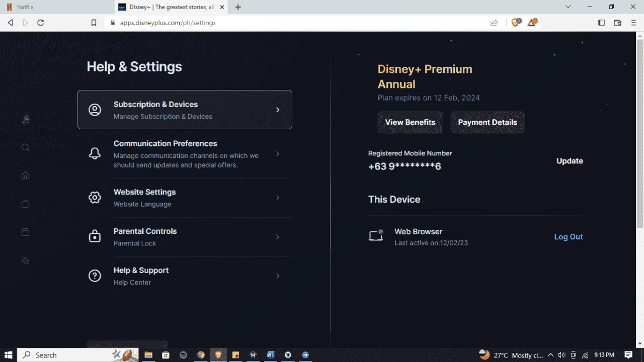Click the 'Help & Settings' heading
This screenshot has height=362, width=644.
coord(134,67)
